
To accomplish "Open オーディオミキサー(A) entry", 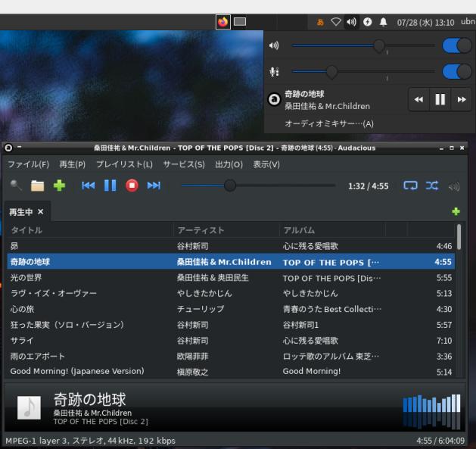I will 329,123.
